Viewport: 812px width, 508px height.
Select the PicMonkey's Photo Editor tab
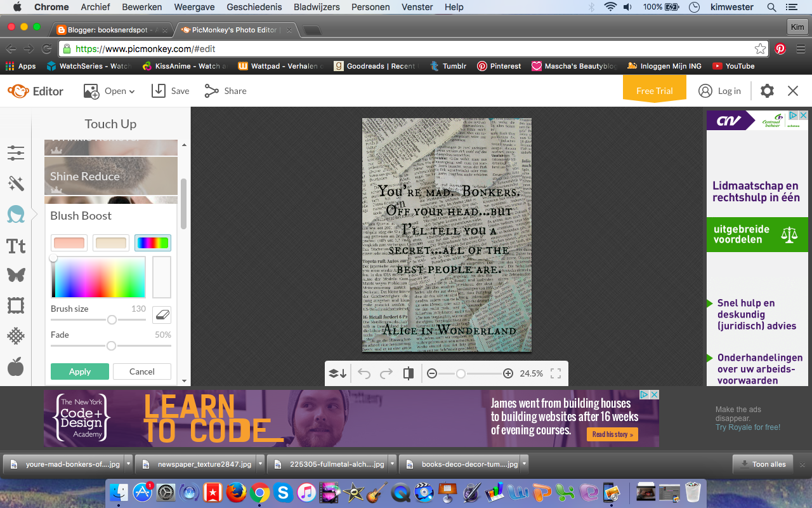coord(235,30)
